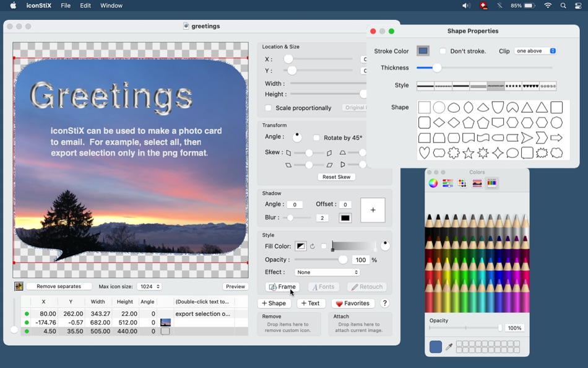Screen dimensions: 588x368
Task: Open the Favorites button
Action: pos(353,304)
